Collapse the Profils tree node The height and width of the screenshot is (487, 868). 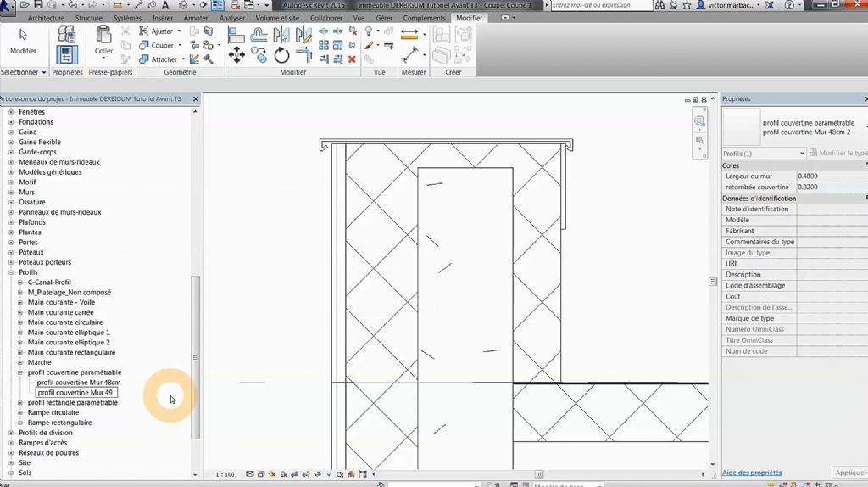click(x=11, y=272)
